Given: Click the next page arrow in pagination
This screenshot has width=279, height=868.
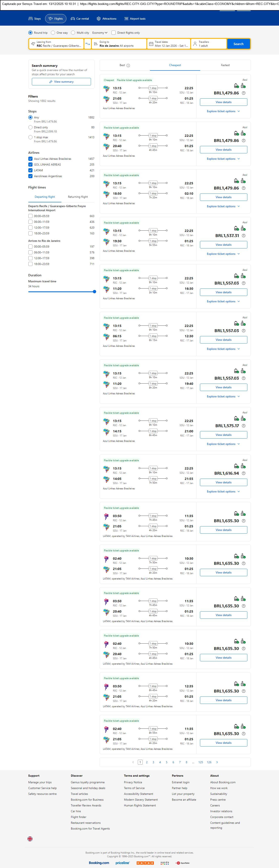Looking at the screenshot, I should point(217,762).
